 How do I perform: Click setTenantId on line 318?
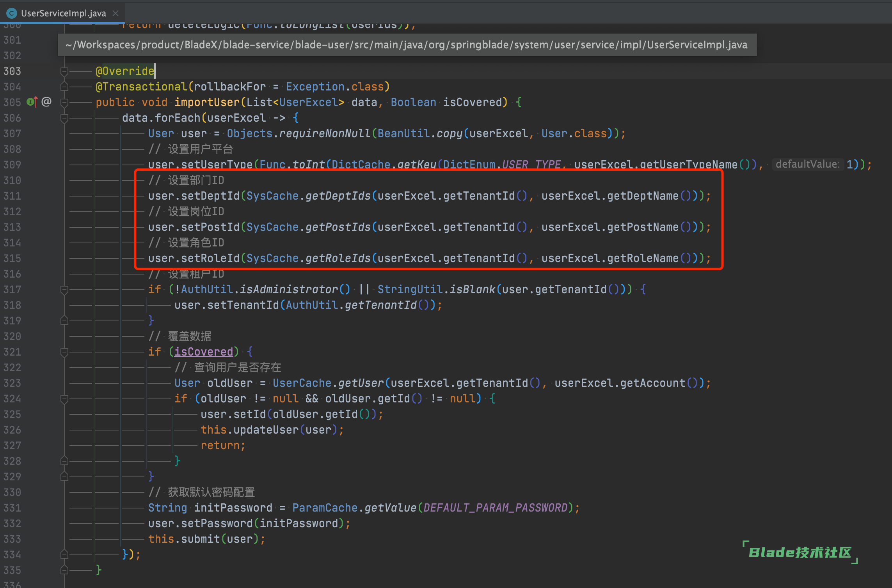[243, 305]
